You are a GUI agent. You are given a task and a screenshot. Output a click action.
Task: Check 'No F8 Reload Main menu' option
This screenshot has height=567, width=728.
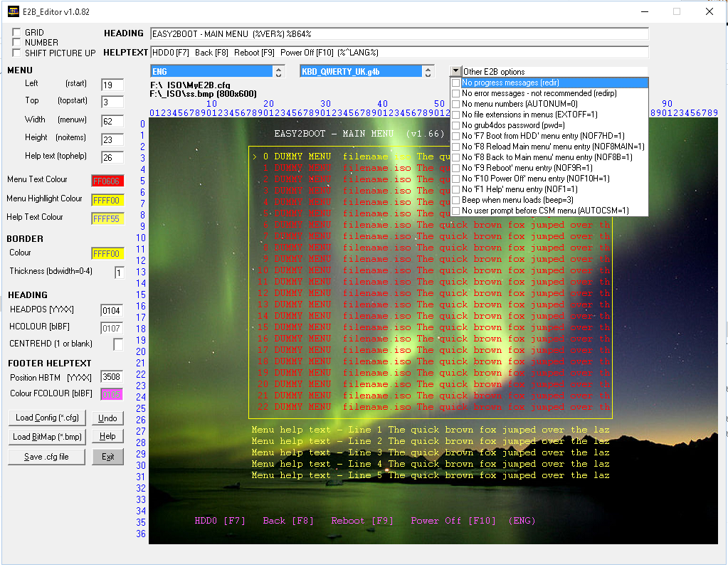pos(456,147)
